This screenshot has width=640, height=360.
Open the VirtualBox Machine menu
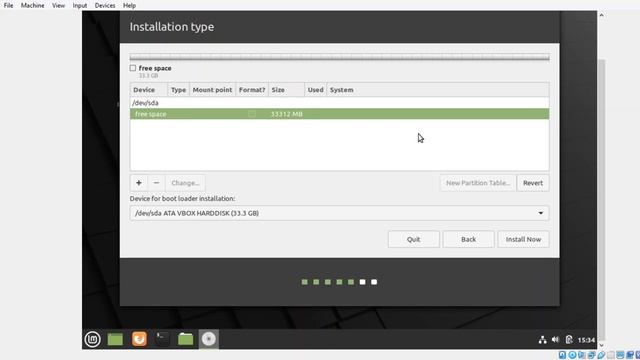pos(33,6)
